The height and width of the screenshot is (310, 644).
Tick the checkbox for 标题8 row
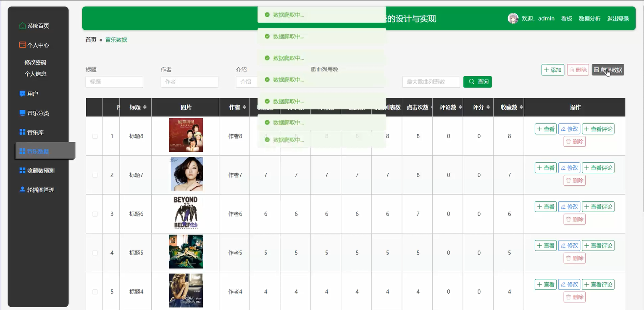click(95, 136)
